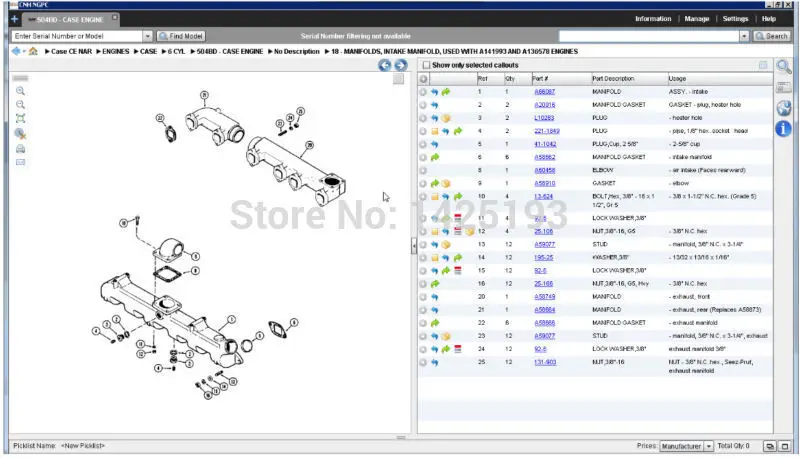Click green arrow icon in Ref 1 row
The image size is (800, 459).
click(x=446, y=92)
